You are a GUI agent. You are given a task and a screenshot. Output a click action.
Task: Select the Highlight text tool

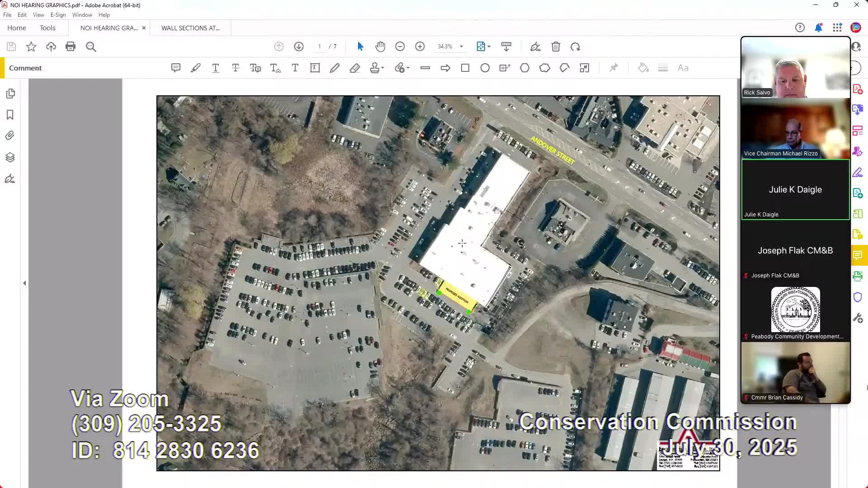196,68
